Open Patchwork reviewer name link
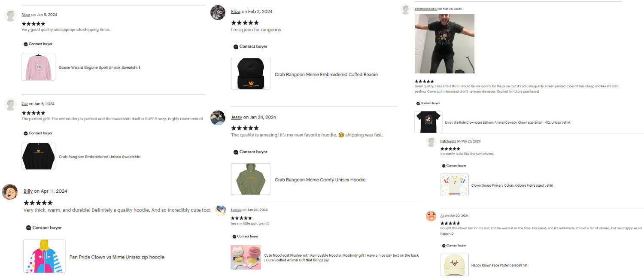Viewport: 644px width, 279px height. (x=448, y=141)
